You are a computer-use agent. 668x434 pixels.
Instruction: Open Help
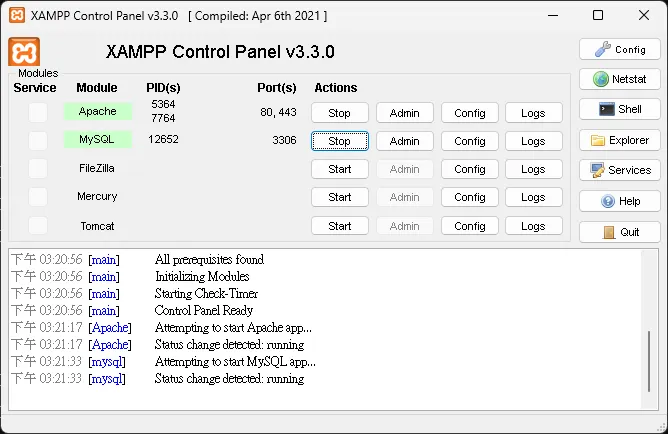coord(620,201)
